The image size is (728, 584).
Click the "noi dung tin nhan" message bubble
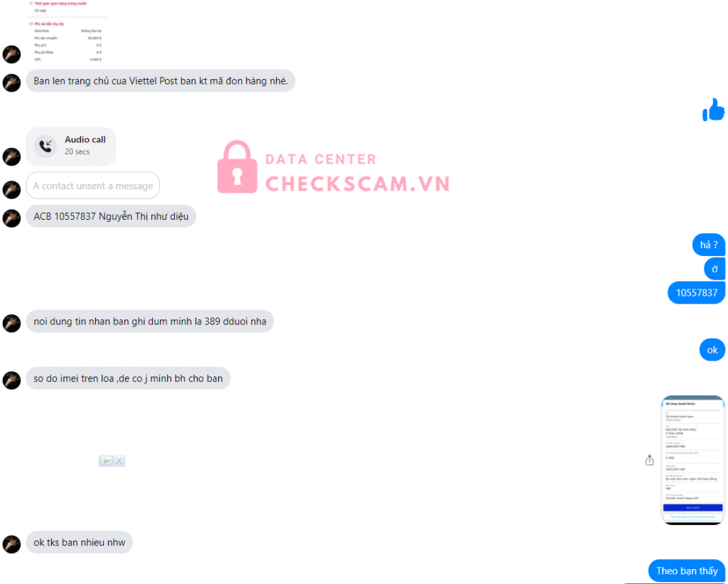[x=150, y=321]
